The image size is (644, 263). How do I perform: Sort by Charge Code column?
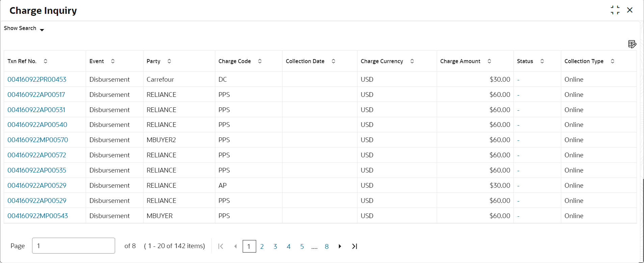(260, 61)
